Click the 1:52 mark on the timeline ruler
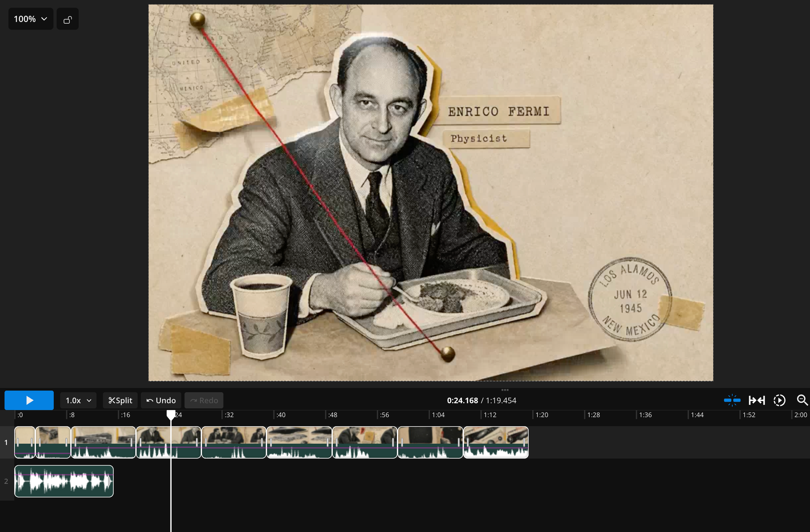810x532 pixels. coord(749,415)
